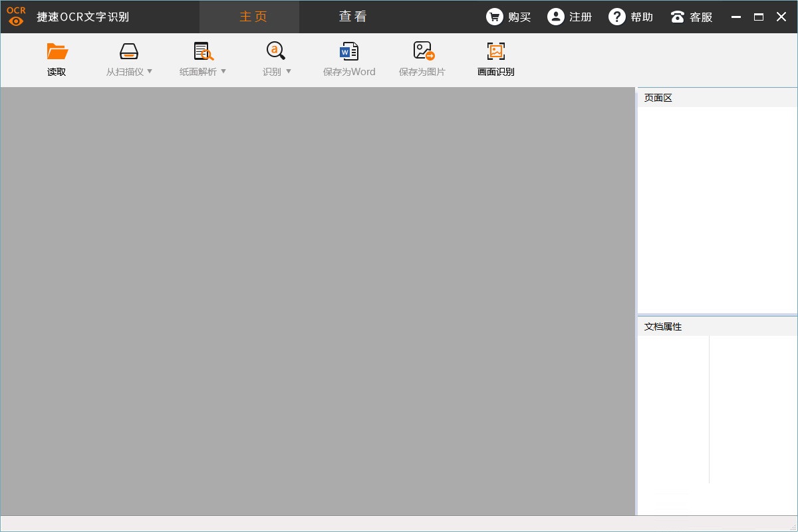Click the shopping cart purchase icon
The height and width of the screenshot is (532, 798).
click(x=495, y=17)
